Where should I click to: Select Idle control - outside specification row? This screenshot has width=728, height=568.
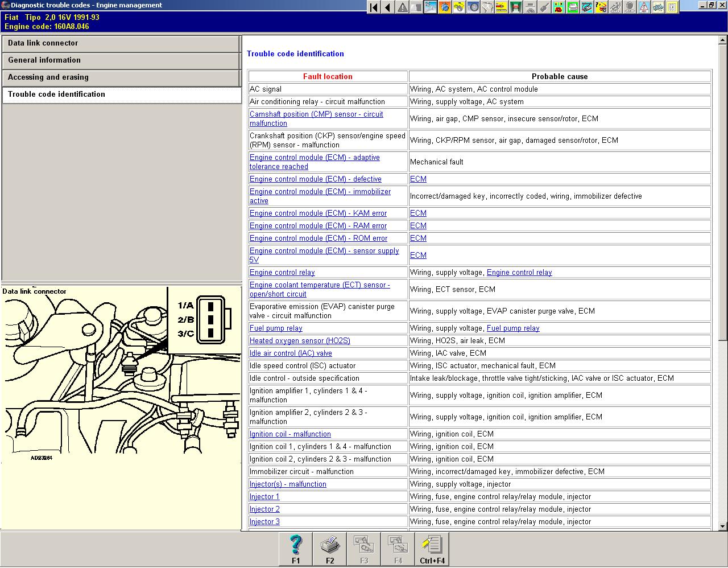479,378
